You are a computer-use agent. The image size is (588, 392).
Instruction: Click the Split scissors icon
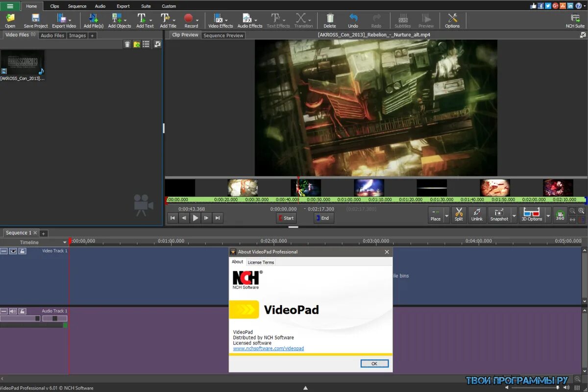point(459,214)
